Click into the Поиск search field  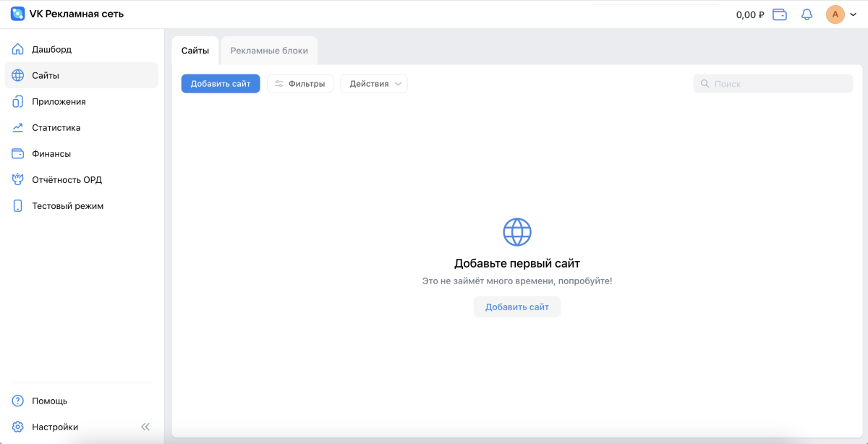(773, 84)
